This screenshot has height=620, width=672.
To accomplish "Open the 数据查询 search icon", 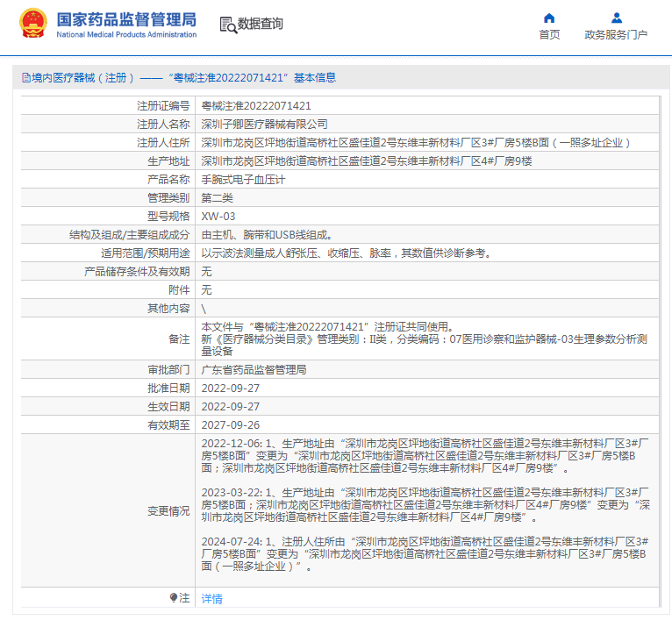I will [228, 25].
